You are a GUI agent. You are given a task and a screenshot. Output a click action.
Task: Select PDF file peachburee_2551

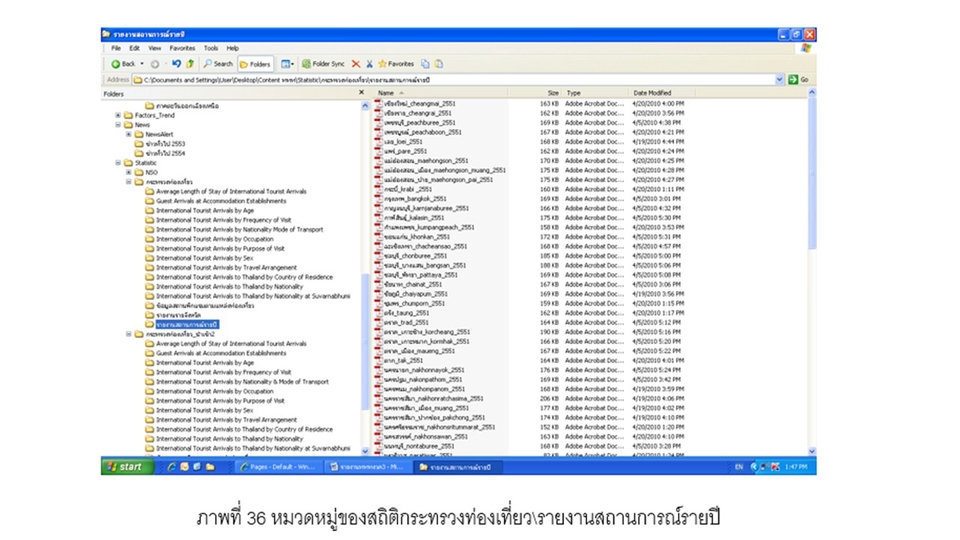pyautogui.click(x=419, y=122)
